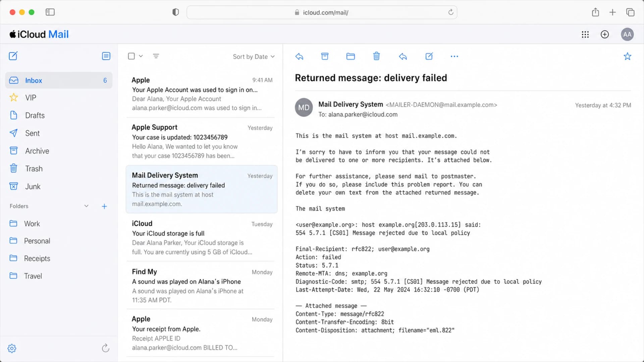The height and width of the screenshot is (362, 644).
Task: Open more actions ellipsis menu
Action: tap(454, 56)
